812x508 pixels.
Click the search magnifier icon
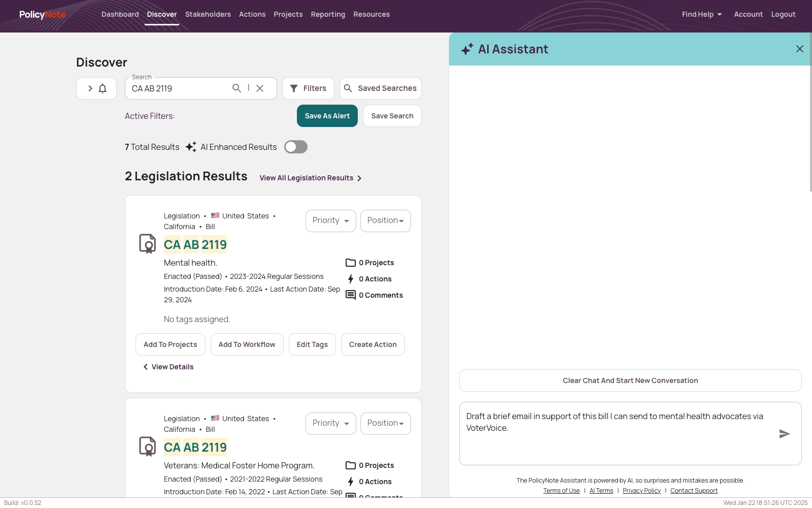236,88
